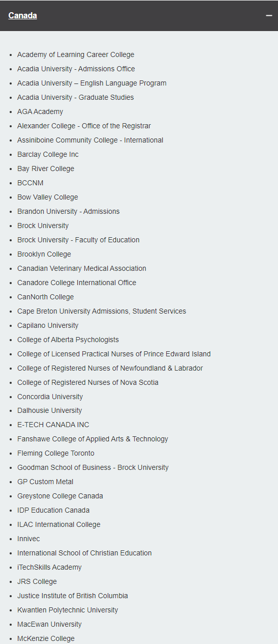Click the Canada accordion header link
Image resolution: width=278 pixels, height=644 pixels.
22,16
